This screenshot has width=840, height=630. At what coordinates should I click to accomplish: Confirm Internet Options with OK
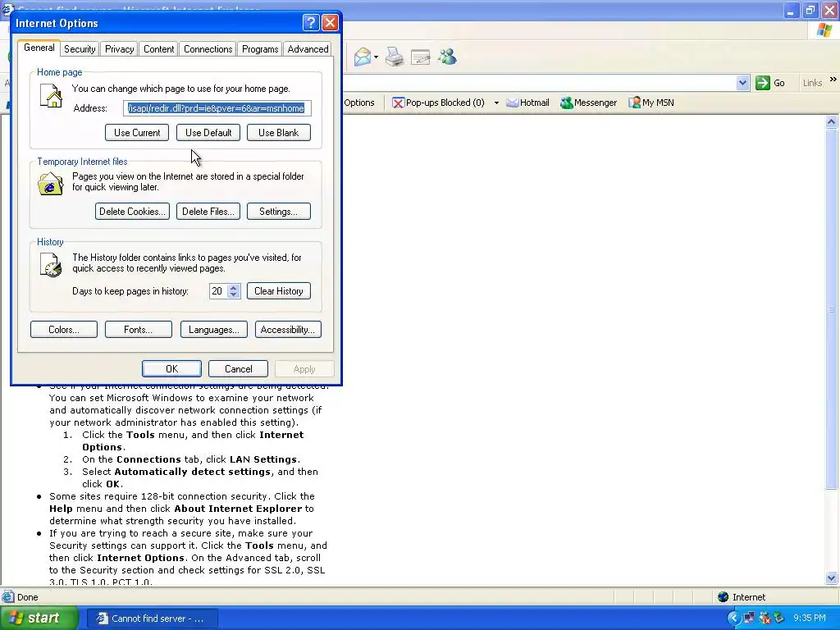(171, 368)
